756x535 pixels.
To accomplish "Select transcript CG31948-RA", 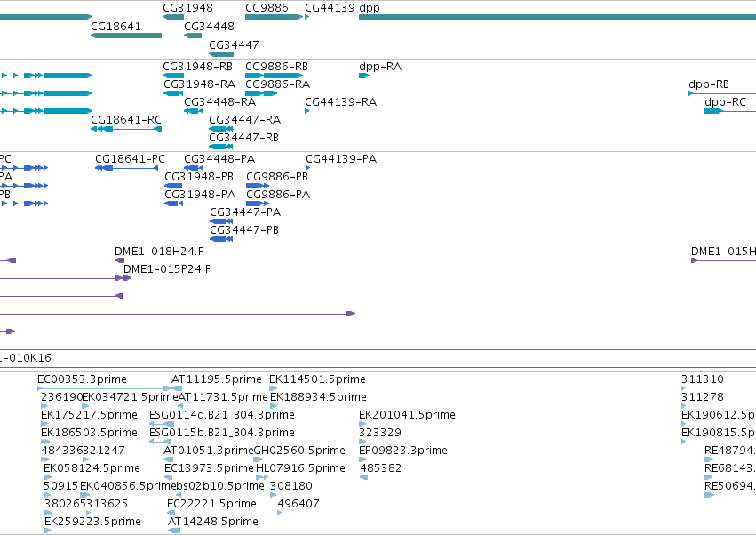I will (173, 93).
